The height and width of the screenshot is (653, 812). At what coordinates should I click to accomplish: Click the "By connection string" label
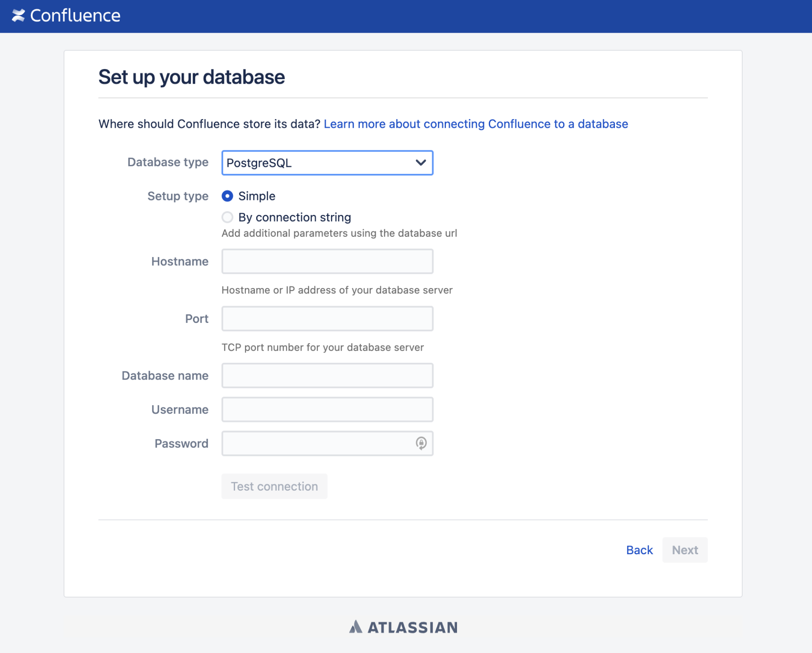click(x=295, y=217)
